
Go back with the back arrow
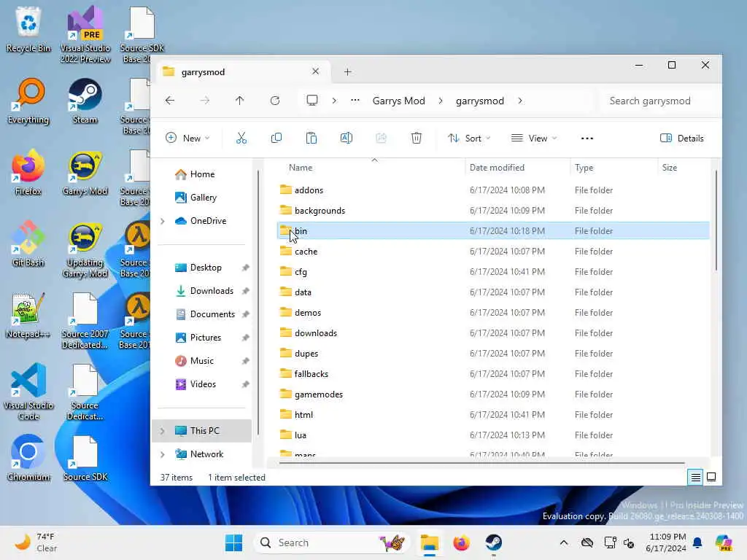[170, 101]
